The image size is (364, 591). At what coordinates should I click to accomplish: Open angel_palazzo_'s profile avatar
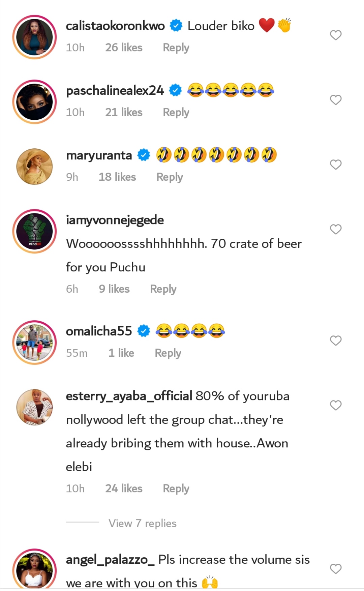(x=34, y=570)
